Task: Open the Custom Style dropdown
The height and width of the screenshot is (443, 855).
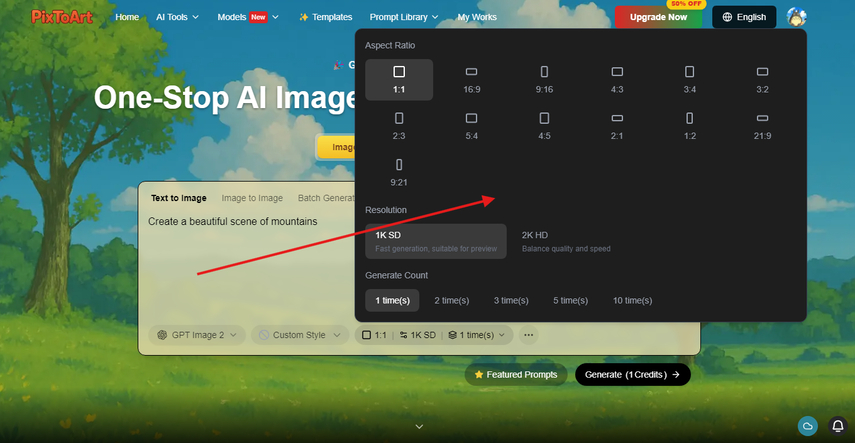Action: pos(300,335)
